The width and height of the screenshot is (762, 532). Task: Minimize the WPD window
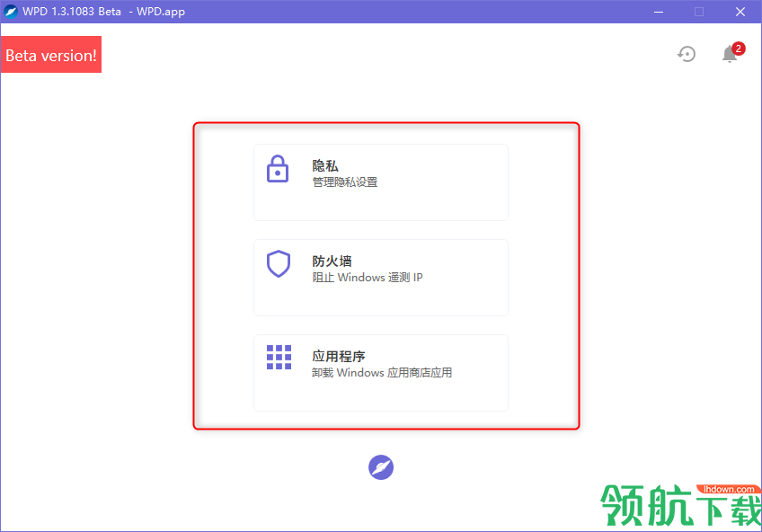tap(659, 12)
